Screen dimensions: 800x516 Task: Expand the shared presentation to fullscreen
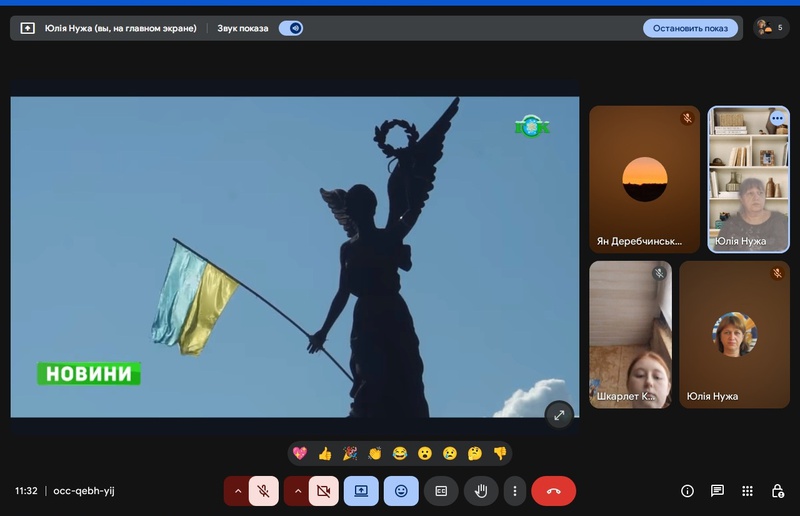point(558,414)
